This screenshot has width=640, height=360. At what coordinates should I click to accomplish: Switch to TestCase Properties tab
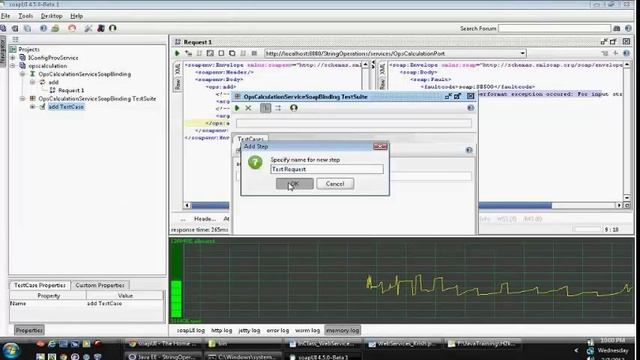40,285
